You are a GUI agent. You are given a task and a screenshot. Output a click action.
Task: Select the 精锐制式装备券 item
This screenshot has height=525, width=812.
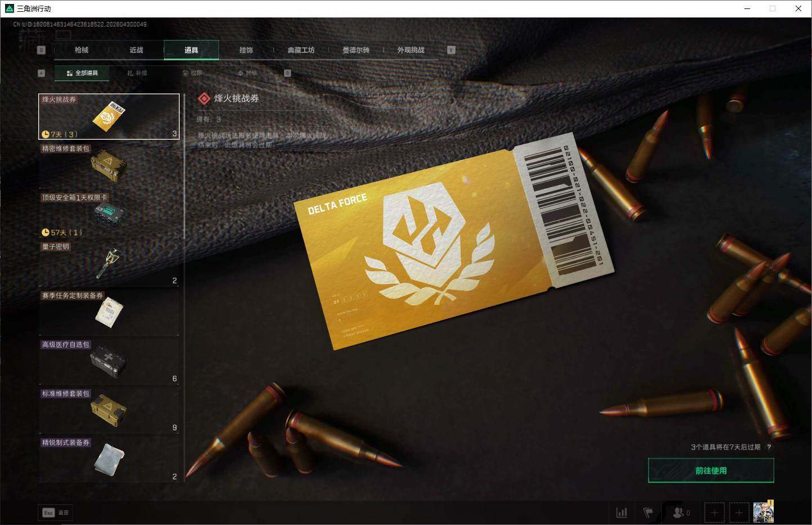(109, 460)
